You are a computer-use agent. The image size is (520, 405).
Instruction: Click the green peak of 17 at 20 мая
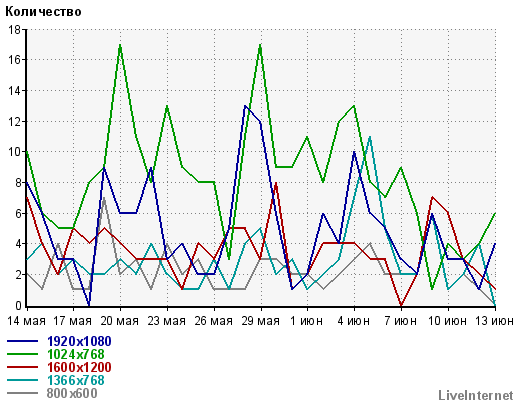[120, 45]
